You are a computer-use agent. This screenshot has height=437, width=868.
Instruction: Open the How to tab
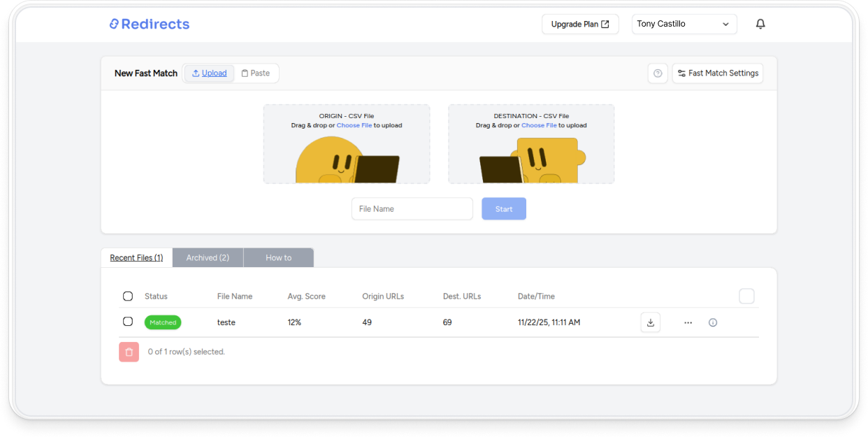point(278,257)
